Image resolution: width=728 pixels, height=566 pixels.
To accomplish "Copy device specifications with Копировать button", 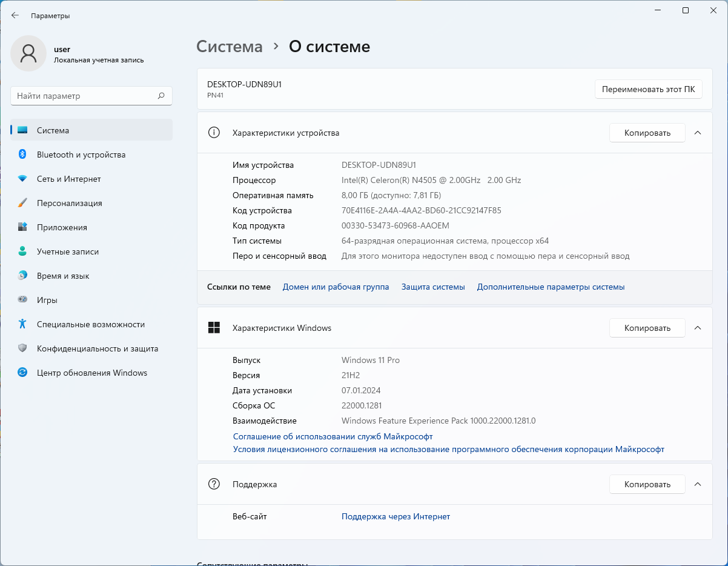I will tap(647, 133).
